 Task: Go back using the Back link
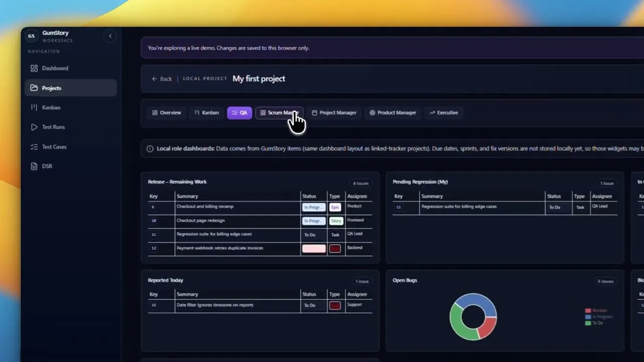162,79
